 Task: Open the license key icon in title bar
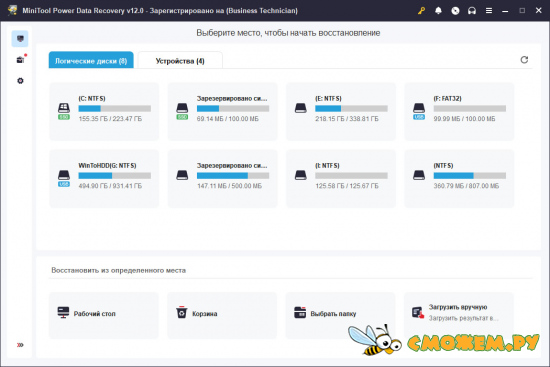click(x=421, y=11)
